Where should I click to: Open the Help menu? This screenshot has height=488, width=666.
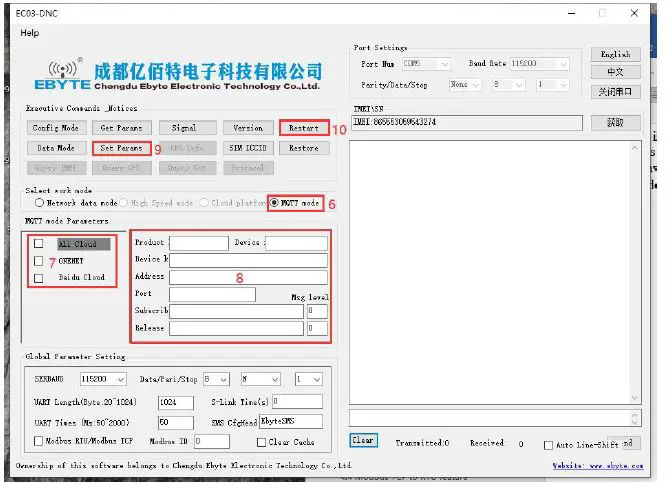coord(29,33)
